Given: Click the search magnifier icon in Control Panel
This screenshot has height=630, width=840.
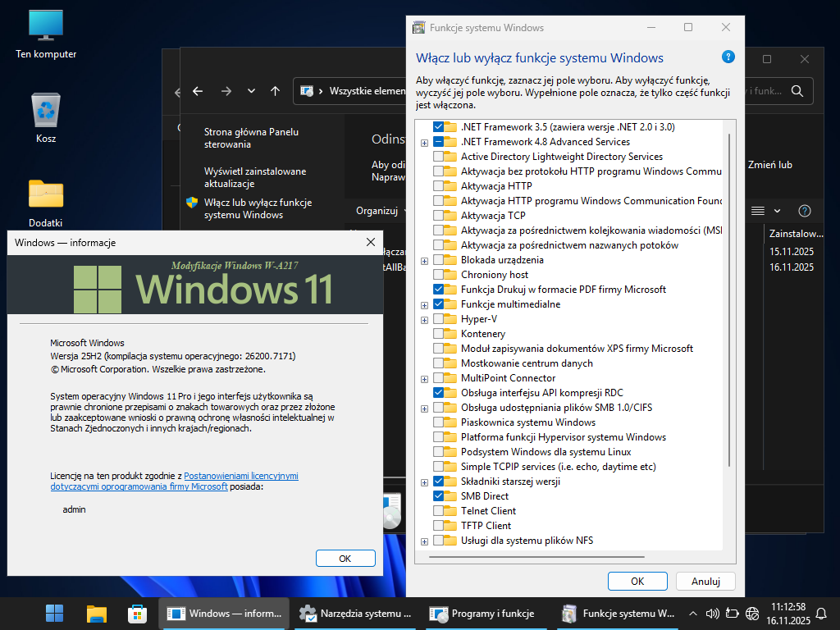Looking at the screenshot, I should tap(797, 91).
